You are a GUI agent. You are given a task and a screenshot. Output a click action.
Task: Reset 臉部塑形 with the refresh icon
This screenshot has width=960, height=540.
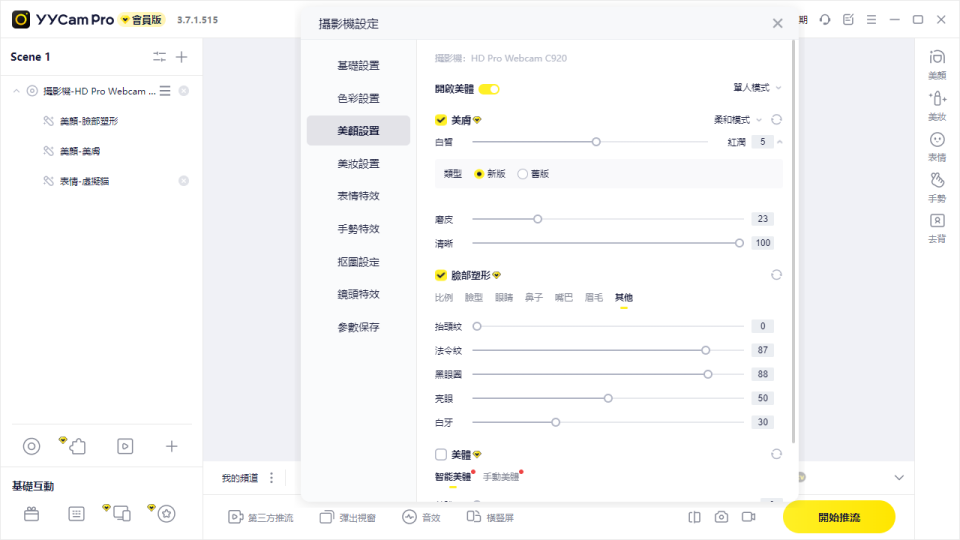pyautogui.click(x=776, y=275)
